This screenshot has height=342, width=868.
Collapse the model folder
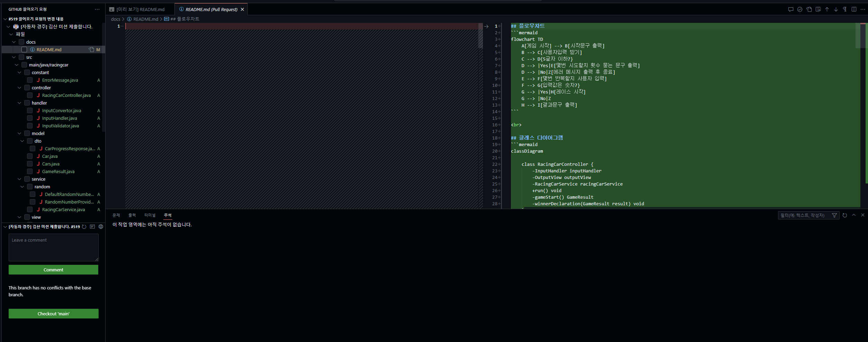[19, 133]
